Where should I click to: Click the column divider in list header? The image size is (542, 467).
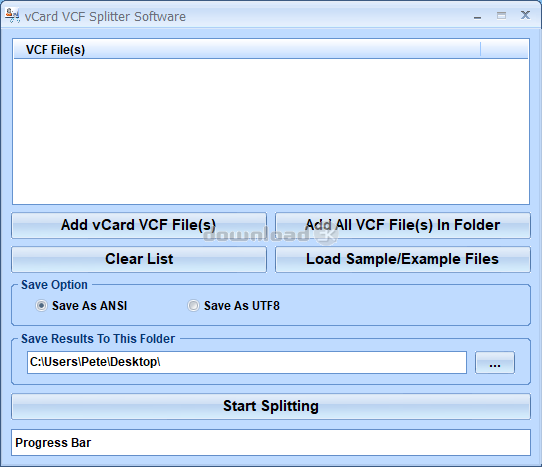[480, 49]
